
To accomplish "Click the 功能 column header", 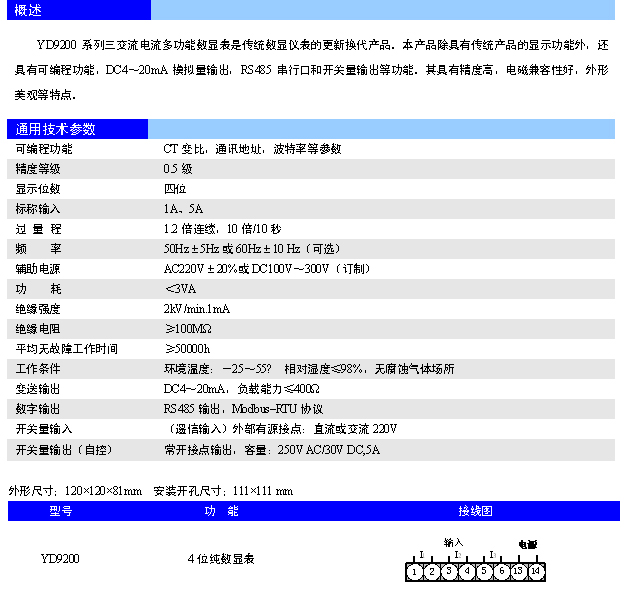I will (x=221, y=511).
